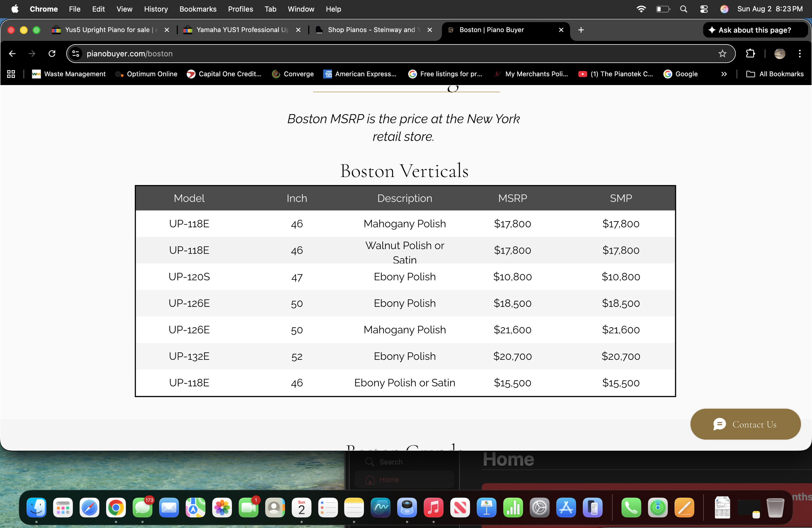Expand the hidden bookmarks chevron
This screenshot has width=812, height=528.
tap(724, 74)
